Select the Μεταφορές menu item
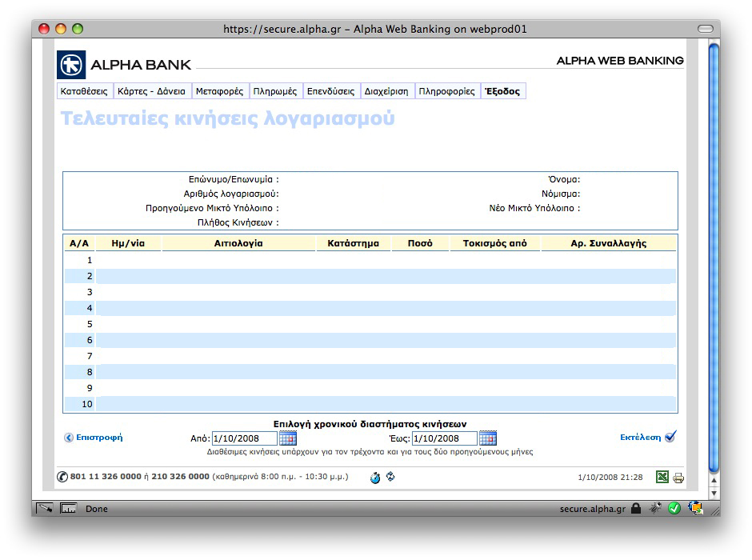The image size is (752, 560). point(219,91)
